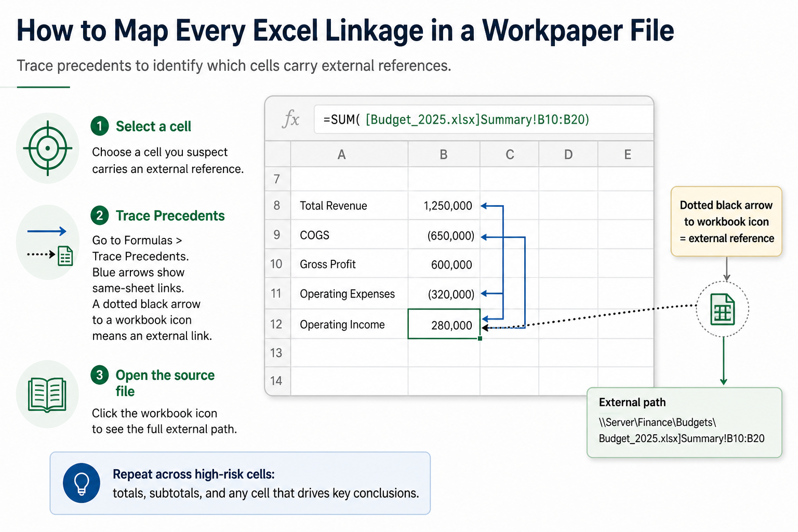798x532 pixels.
Task: Select row 10 header
Action: (x=277, y=263)
